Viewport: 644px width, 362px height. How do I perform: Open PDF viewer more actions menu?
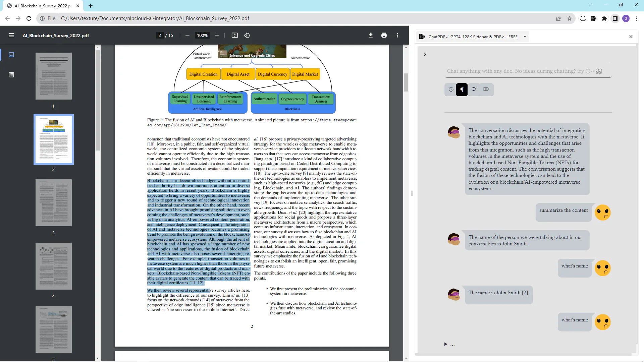tap(397, 35)
